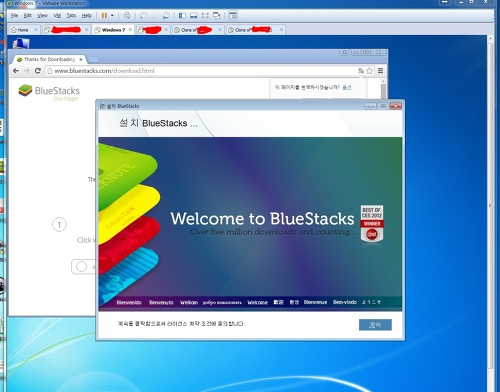Open the View menu in VMware
500x392 pixels.
42,16
